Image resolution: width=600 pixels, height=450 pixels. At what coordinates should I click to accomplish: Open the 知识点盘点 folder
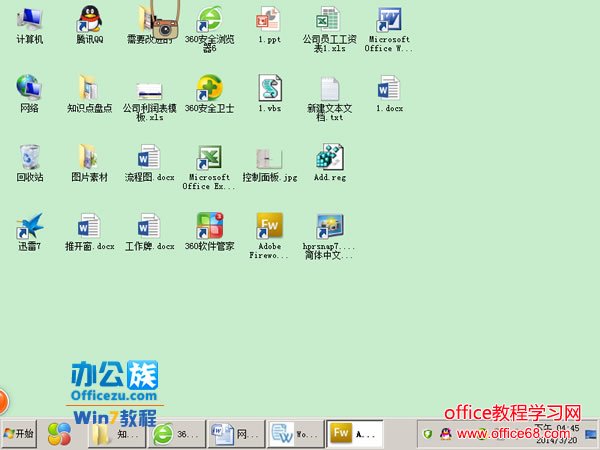pyautogui.click(x=90, y=94)
